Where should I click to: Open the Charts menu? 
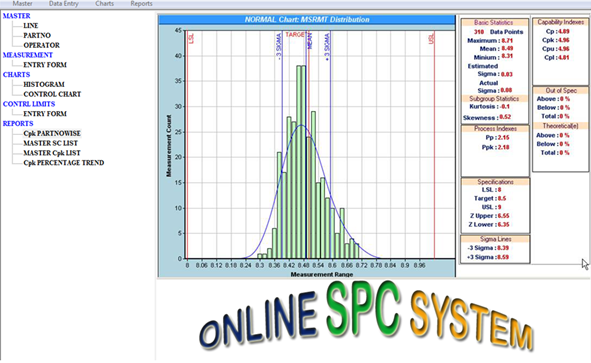tap(104, 4)
